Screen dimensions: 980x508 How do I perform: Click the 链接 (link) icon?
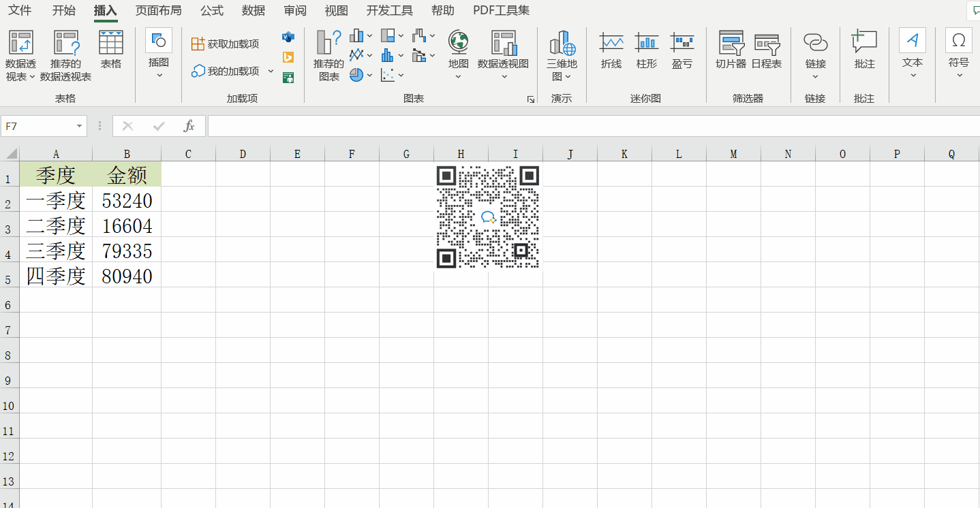(x=816, y=42)
